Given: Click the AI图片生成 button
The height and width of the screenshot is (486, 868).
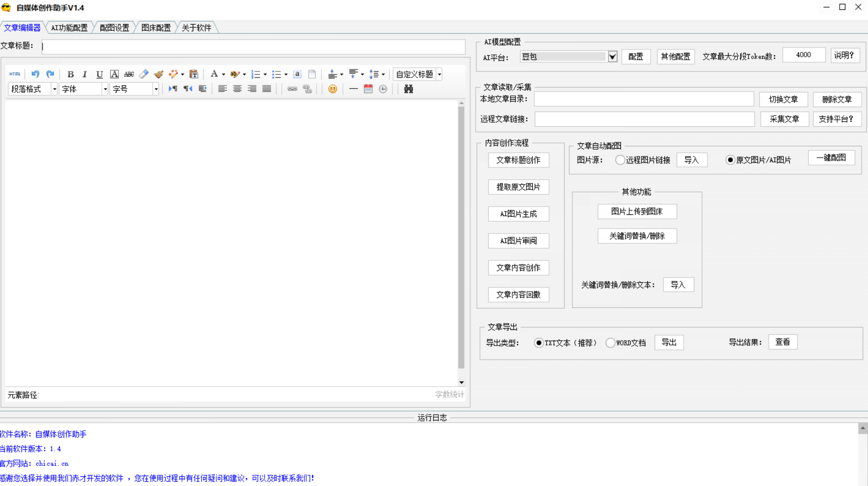Looking at the screenshot, I should (x=519, y=214).
